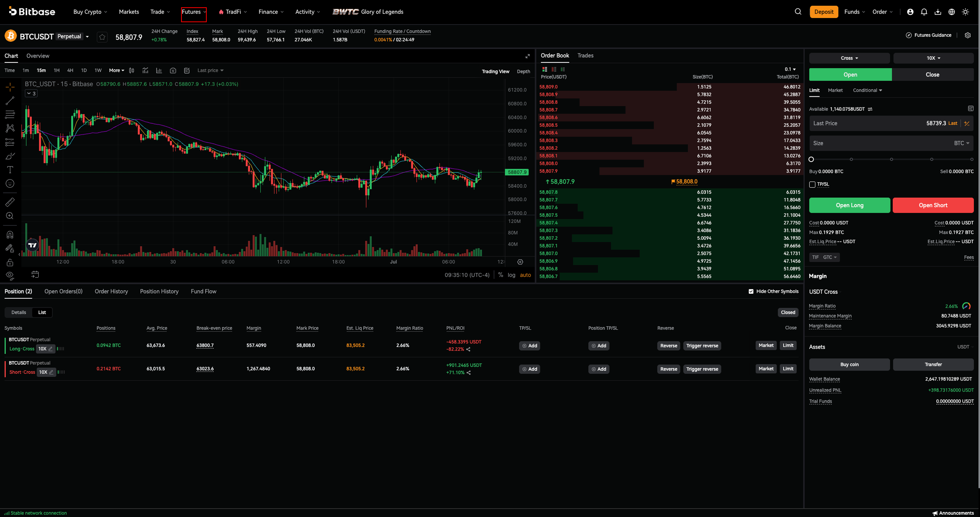This screenshot has width=980, height=517.
Task: Hide all drawings with eye icon
Action: click(x=10, y=275)
